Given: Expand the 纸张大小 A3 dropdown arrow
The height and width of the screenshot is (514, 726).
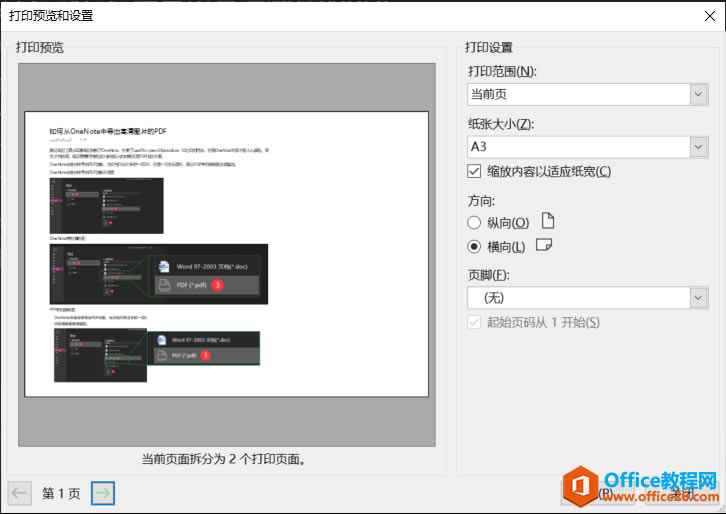Looking at the screenshot, I should click(699, 147).
